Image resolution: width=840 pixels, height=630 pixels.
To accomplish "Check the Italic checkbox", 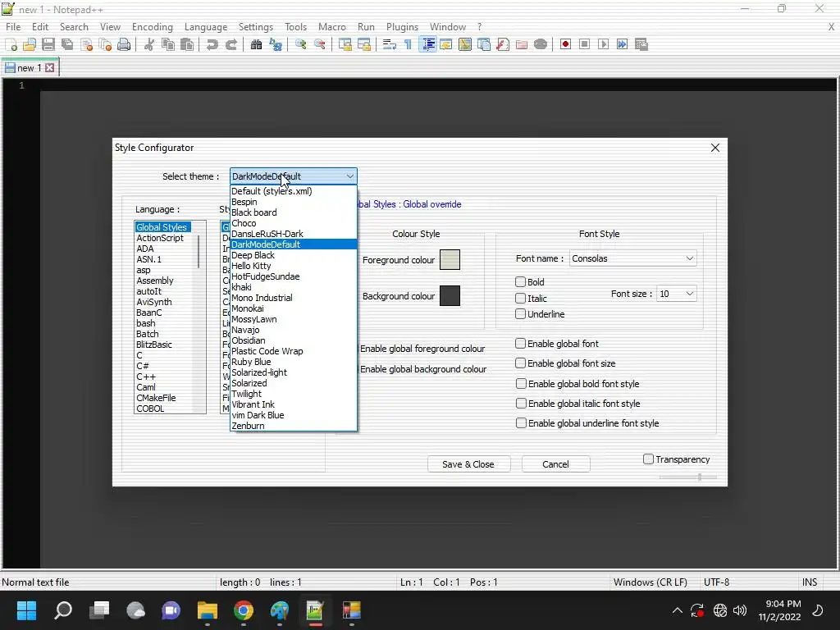I will (x=520, y=298).
